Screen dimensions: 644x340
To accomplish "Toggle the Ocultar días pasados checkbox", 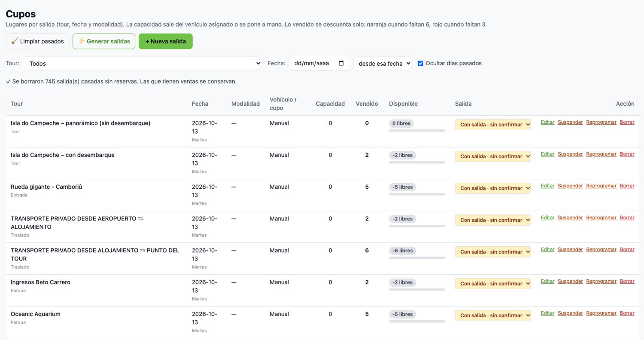I will 421,63.
